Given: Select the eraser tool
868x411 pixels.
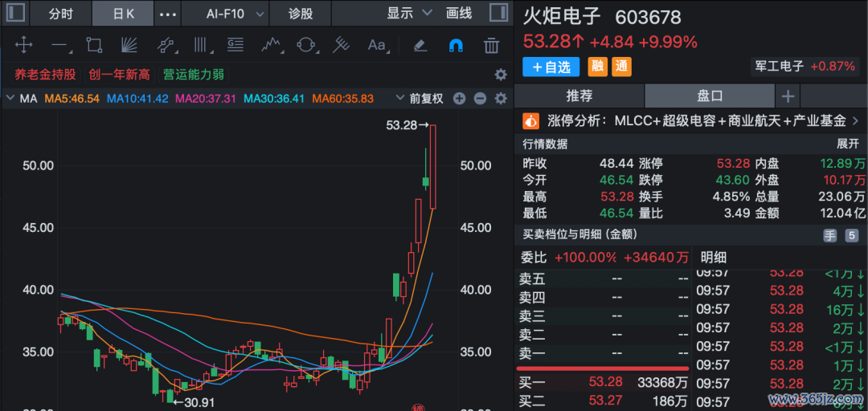Looking at the screenshot, I should click(x=420, y=45).
